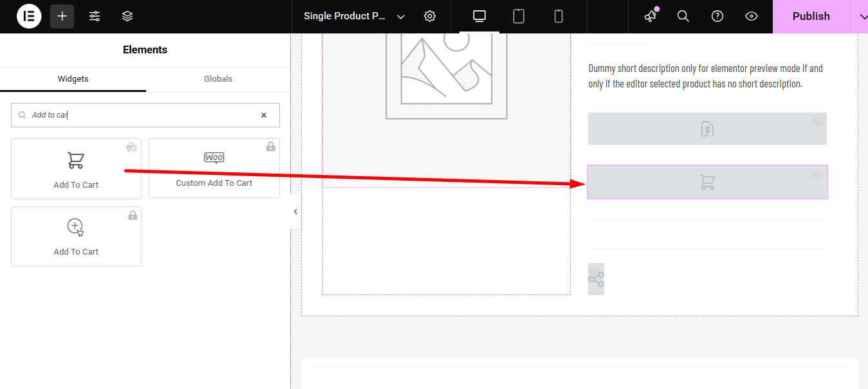The width and height of the screenshot is (868, 389).
Task: Open the Site Settings sliders icon
Action: (x=94, y=16)
